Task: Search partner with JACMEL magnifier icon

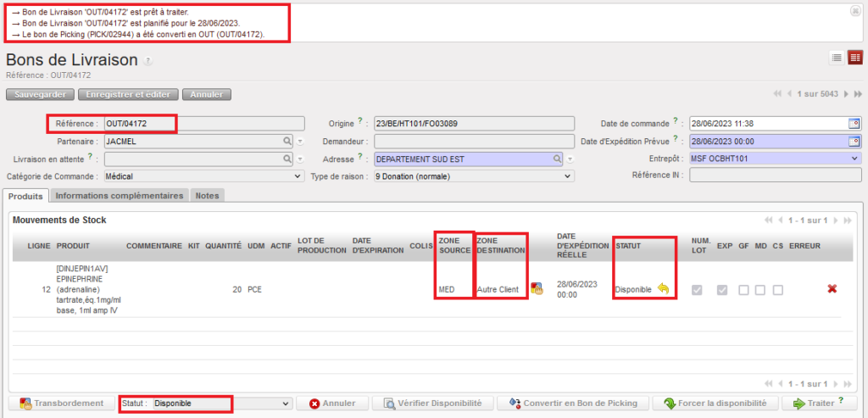Action: (288, 141)
